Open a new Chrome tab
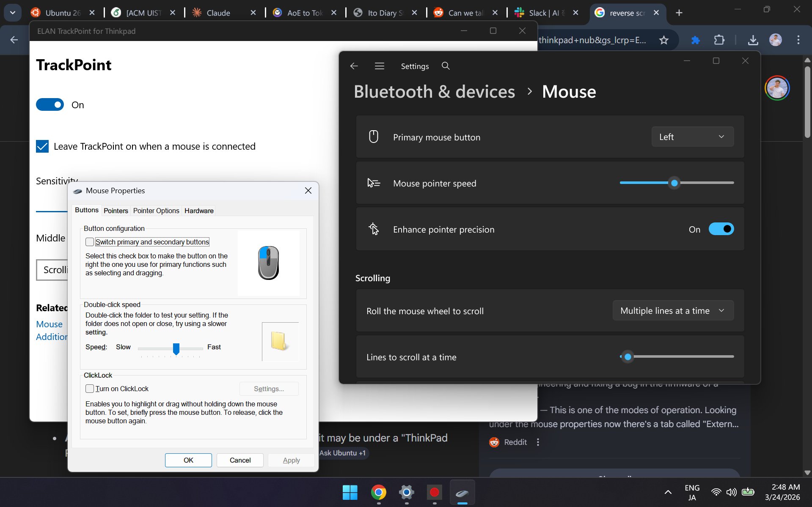Screen dimensions: 812x507 (679, 13)
